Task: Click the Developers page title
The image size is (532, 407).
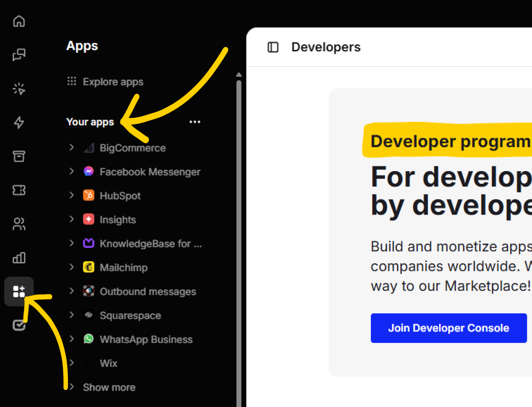Action: tap(326, 47)
